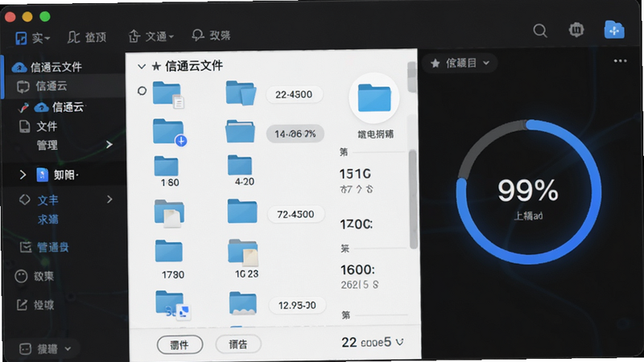Click the smiley face icon in sidebar

coord(21,276)
